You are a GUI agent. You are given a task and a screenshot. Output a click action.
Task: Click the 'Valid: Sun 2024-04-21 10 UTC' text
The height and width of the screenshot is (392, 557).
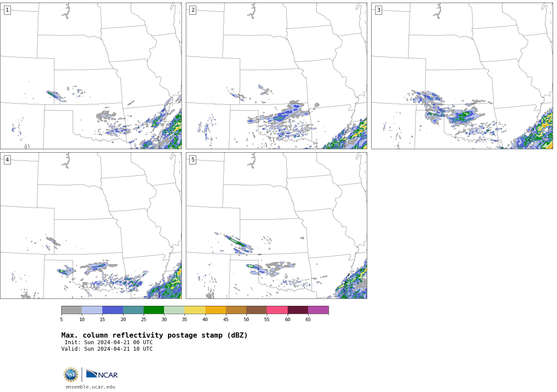pyautogui.click(x=107, y=349)
